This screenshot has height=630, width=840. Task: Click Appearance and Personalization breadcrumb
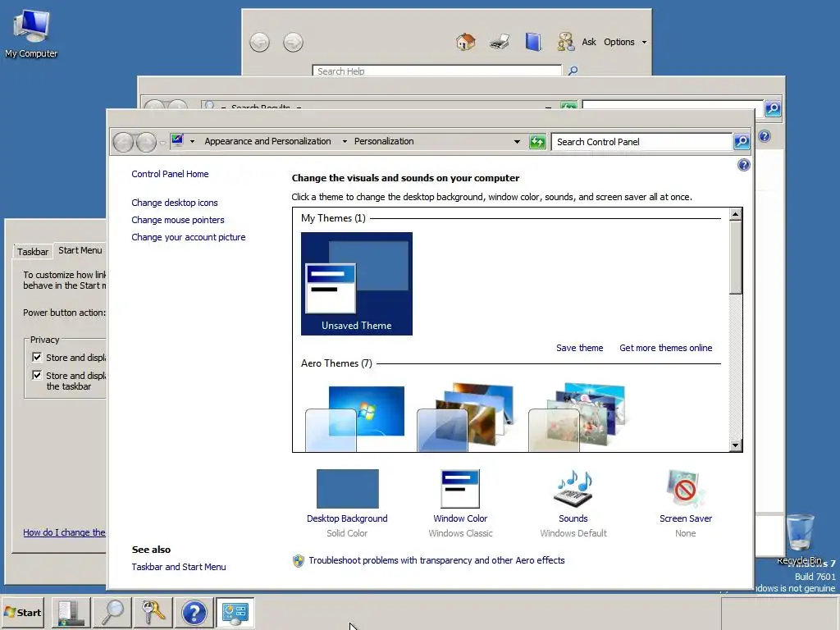click(x=267, y=141)
